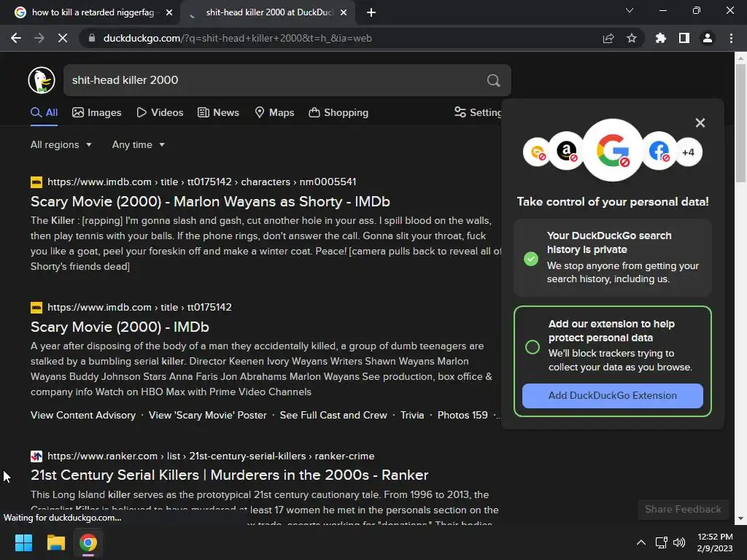The width and height of the screenshot is (747, 560).
Task: Click the Chrome address bar URL
Action: point(237,38)
